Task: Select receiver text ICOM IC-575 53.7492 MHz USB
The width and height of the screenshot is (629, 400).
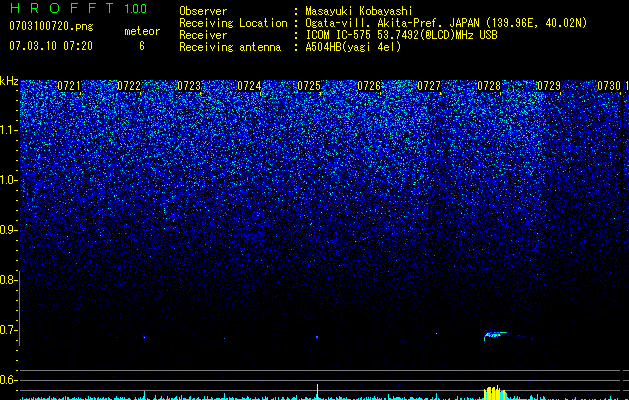Action: 401,35
